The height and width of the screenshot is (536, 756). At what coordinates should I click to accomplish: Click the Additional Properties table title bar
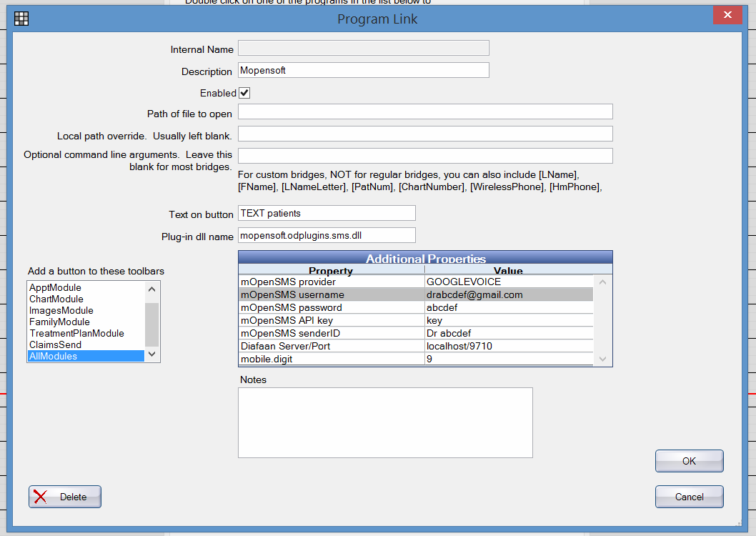tap(425, 257)
